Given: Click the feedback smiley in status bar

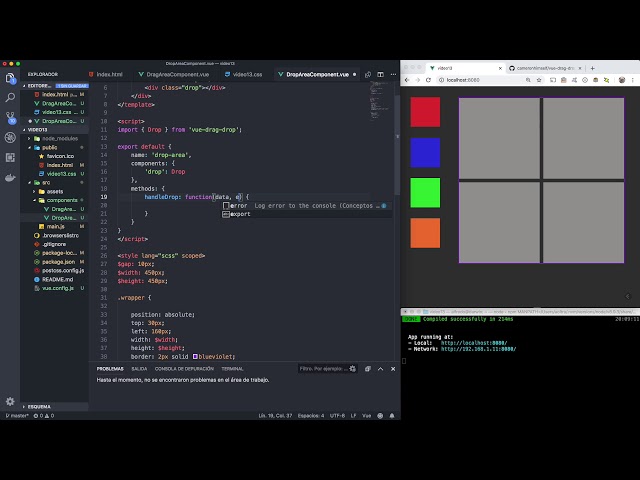Looking at the screenshot, I should pos(380,416).
